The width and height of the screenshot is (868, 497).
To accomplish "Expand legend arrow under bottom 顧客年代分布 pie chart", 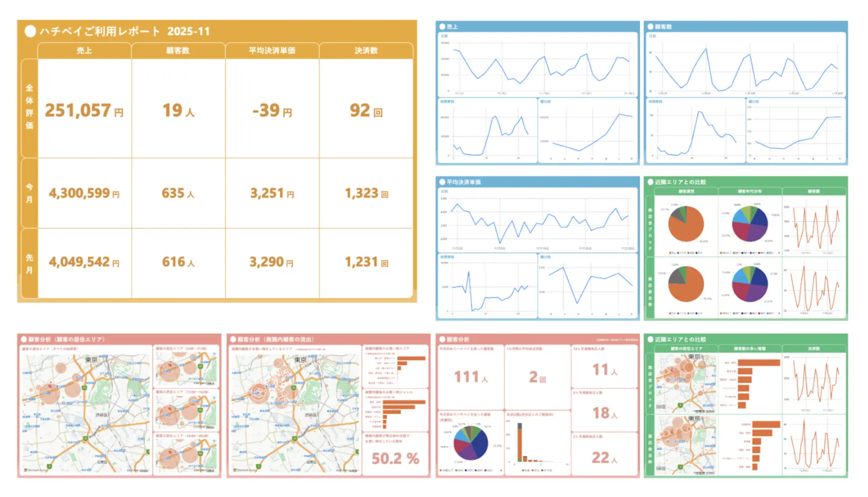I will [x=779, y=313].
